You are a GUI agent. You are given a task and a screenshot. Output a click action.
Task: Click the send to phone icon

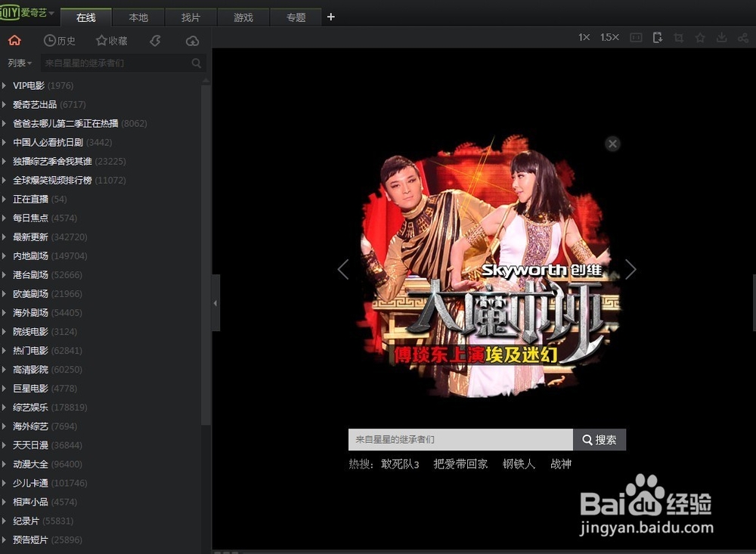coord(658,38)
